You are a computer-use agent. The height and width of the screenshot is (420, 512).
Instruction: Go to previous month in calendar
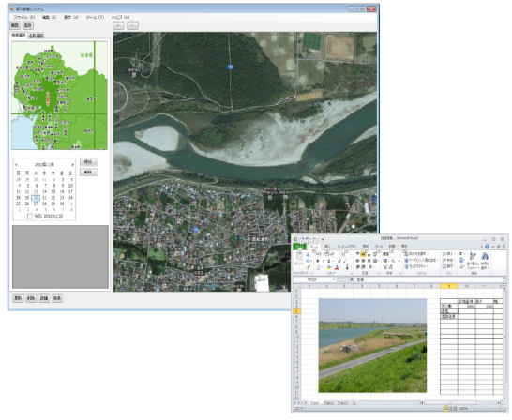tap(16, 165)
